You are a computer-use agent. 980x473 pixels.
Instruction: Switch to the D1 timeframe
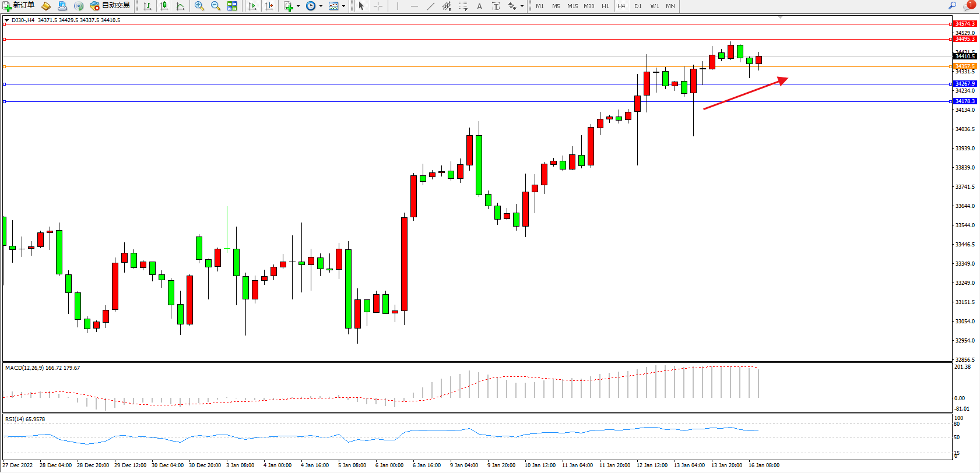click(638, 6)
